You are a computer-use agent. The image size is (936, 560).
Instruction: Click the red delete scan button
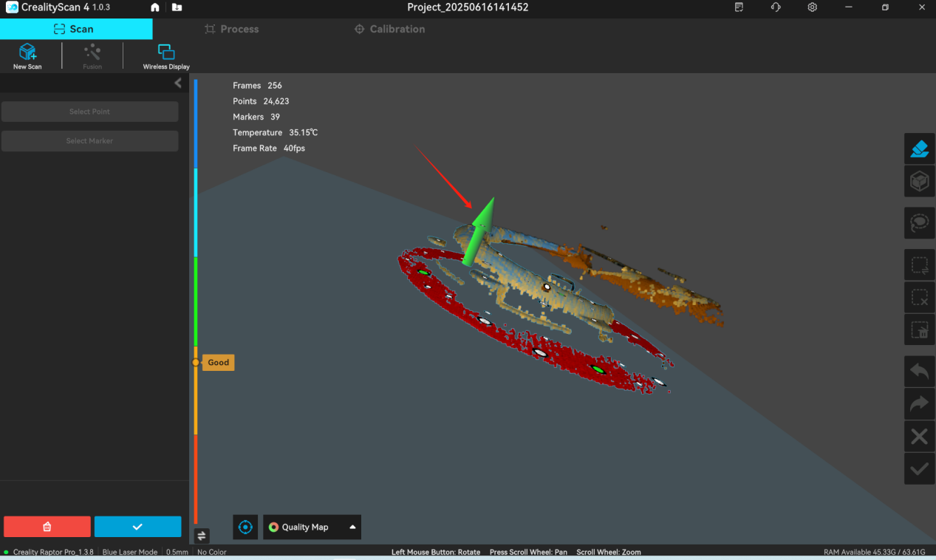(47, 526)
